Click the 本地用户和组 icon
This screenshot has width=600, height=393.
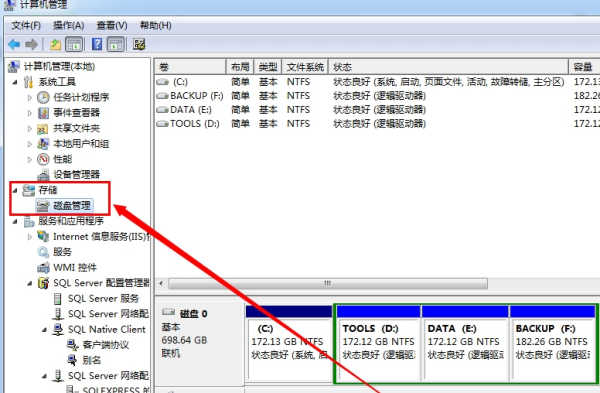tap(43, 144)
